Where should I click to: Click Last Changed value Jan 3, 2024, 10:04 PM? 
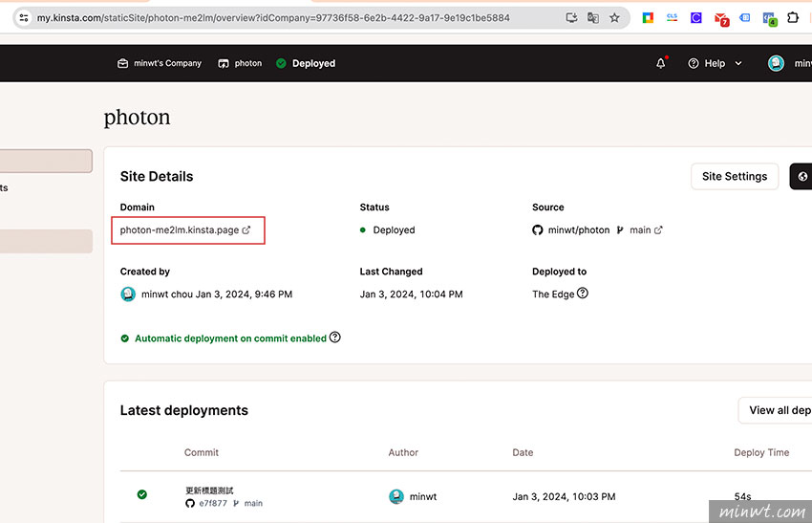click(x=411, y=294)
